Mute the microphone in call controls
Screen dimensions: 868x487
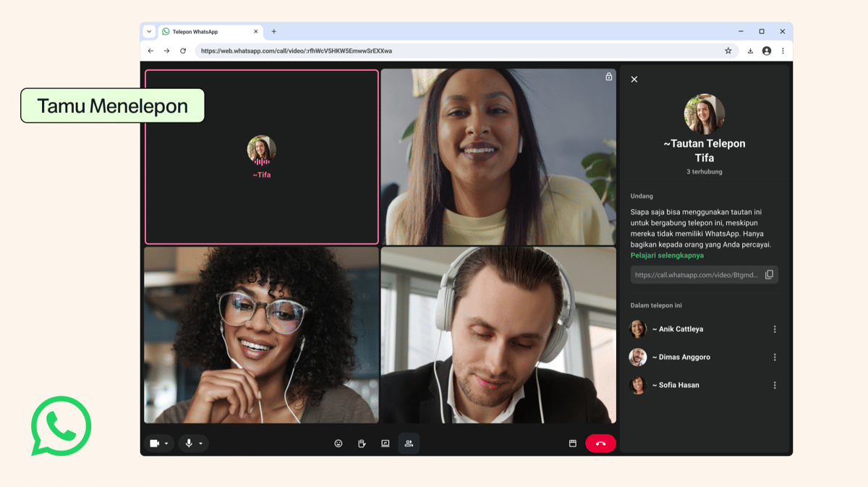click(x=189, y=444)
